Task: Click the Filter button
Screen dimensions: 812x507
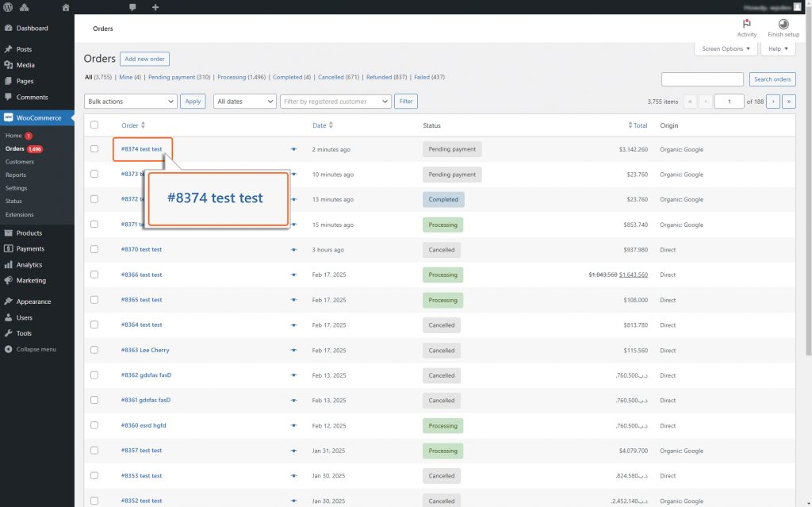Action: coord(406,102)
